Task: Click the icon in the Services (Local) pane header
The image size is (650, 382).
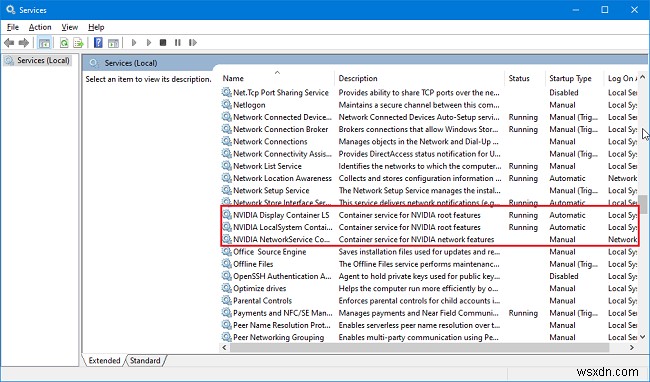Action: [x=94, y=63]
